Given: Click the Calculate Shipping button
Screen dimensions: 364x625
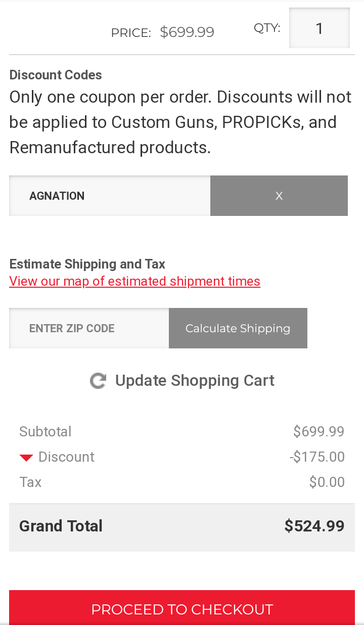Looking at the screenshot, I should click(x=238, y=328).
